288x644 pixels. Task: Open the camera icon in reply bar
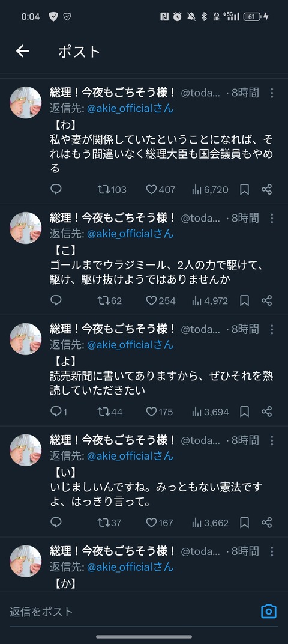(269, 611)
